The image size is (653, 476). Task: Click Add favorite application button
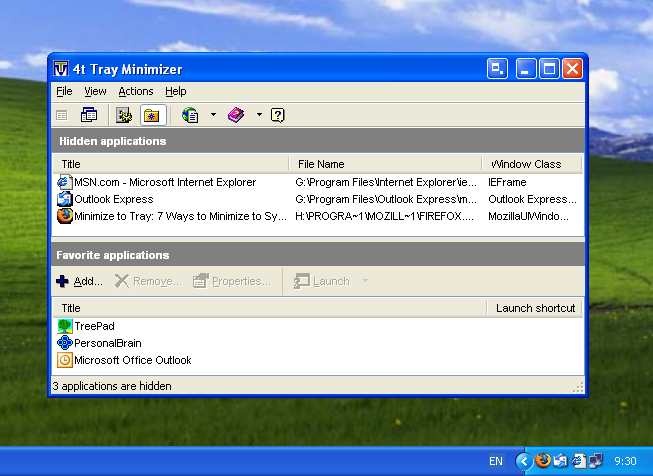[79, 281]
